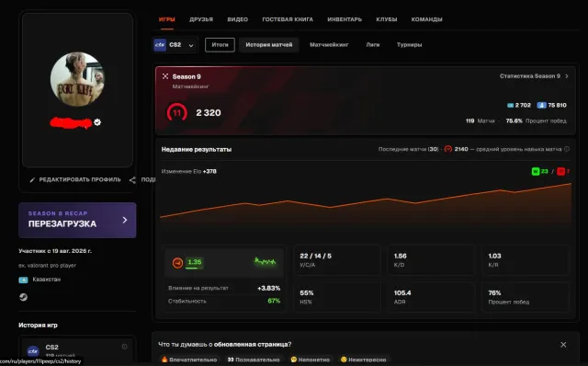Click the arrow on the ПЕРЕЗАГРУЗКА banner

[125, 220]
